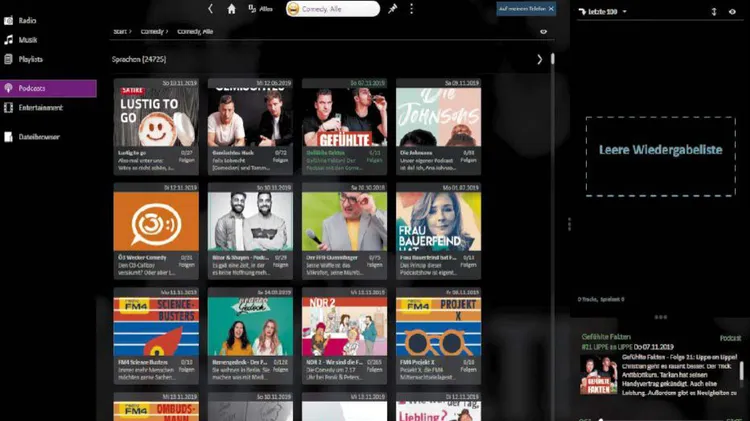Click 'Start' in the breadcrumb
The image size is (750, 421).
click(120, 32)
